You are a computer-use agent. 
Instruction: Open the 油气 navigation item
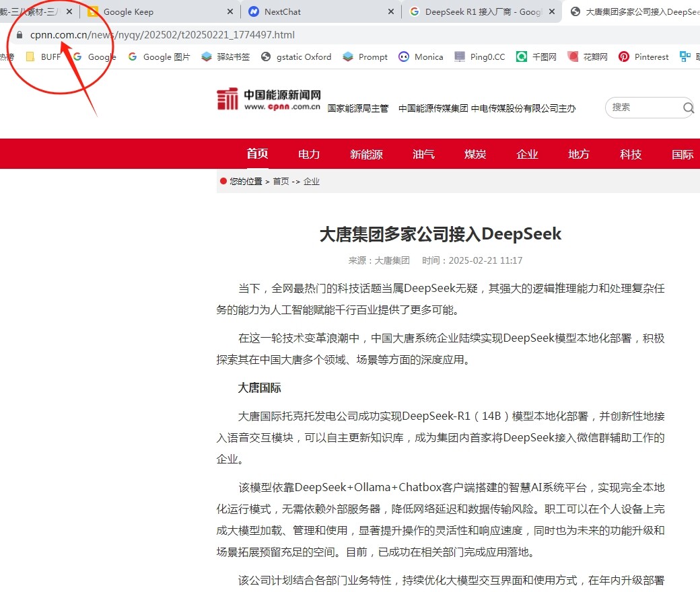[x=423, y=154]
